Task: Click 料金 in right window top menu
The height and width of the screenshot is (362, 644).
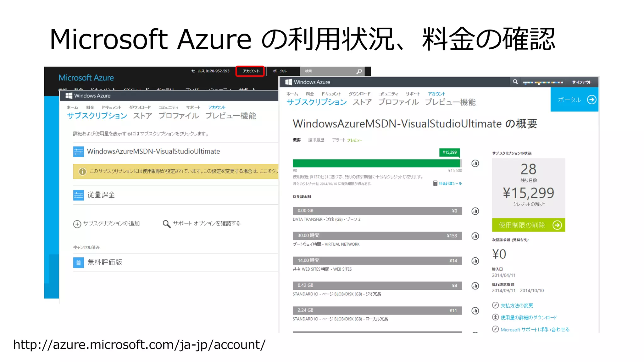Action: pos(310,94)
